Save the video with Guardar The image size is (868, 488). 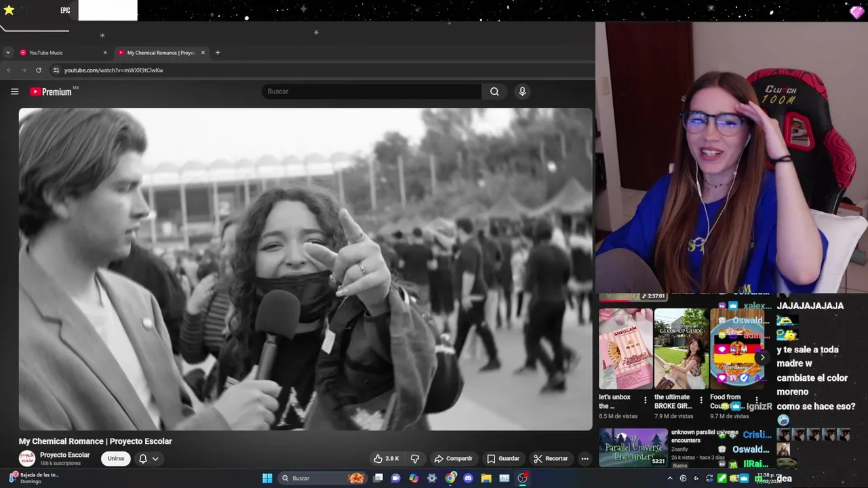(502, 459)
